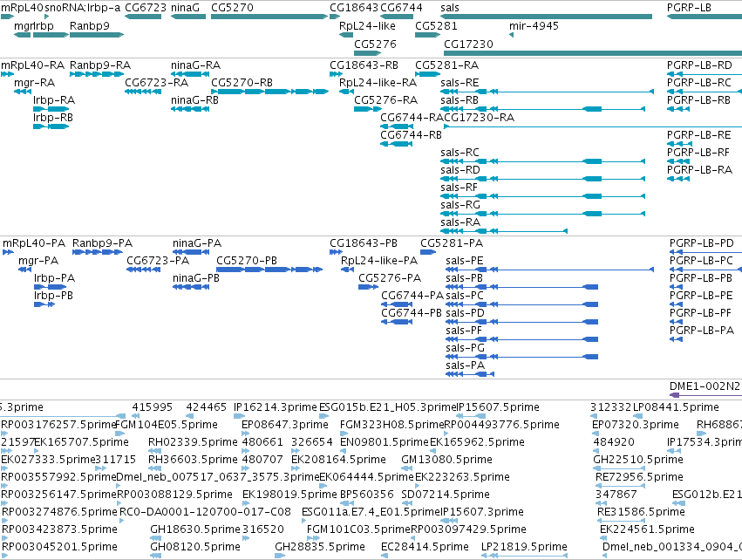This screenshot has width=742, height=560.
Task: Click the RH02339.5prime EST label
Action: pos(193,442)
